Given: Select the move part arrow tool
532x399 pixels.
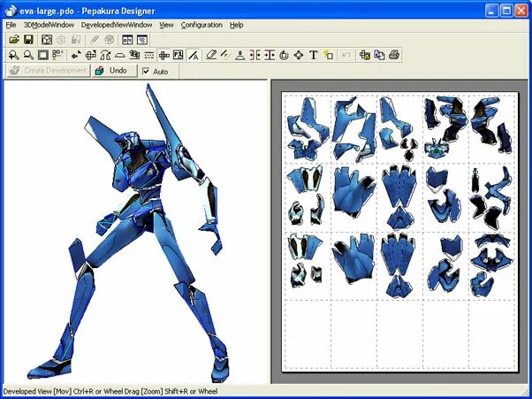Looking at the screenshot, I should tap(76, 55).
